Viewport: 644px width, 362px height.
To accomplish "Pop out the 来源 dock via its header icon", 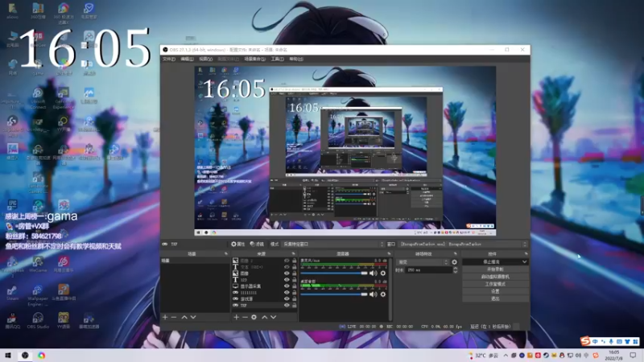I will (293, 254).
